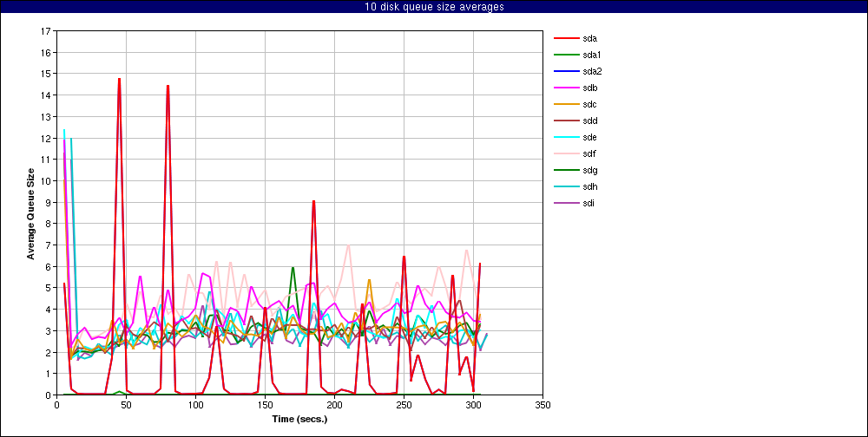Click the x-axis tick label 350
This screenshot has height=437, width=868.
click(x=542, y=406)
